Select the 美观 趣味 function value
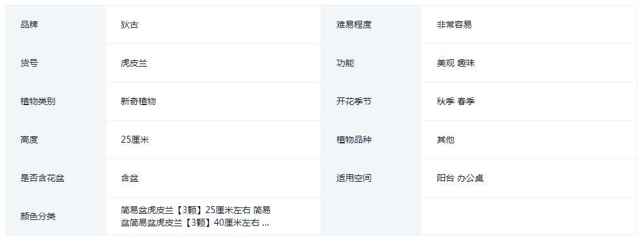The height and width of the screenshot is (242, 644). (456, 63)
